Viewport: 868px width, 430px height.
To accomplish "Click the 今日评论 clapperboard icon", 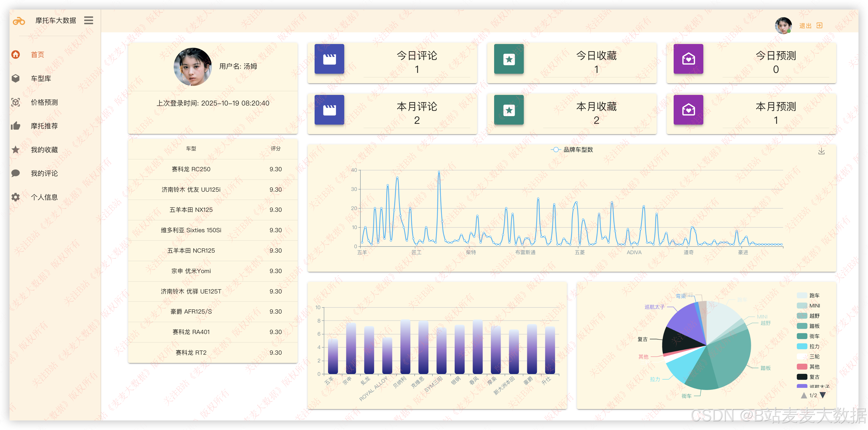I will coord(329,59).
